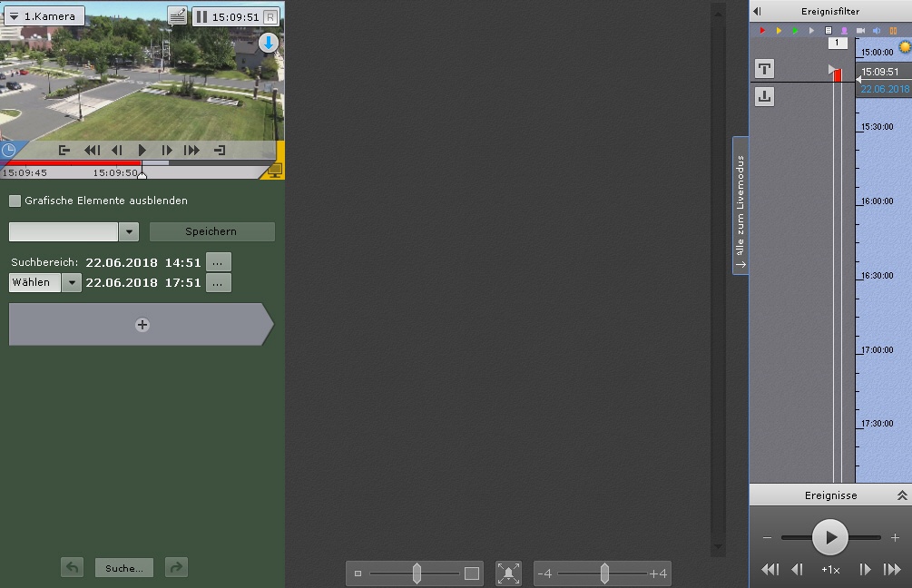
Task: Click the export download arrow icon on video
Action: coord(269,43)
